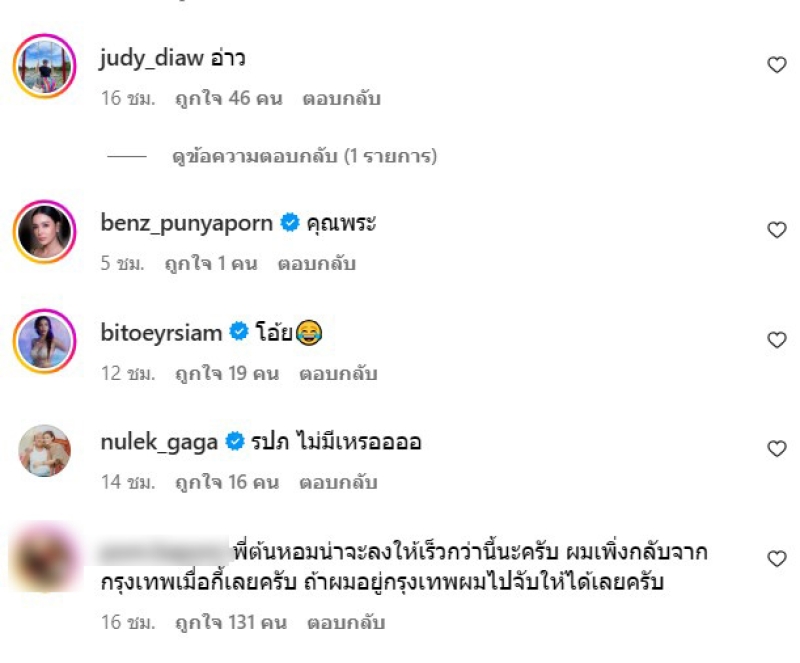
Task: Open the benz_punyaporn username link
Action: pos(187,224)
